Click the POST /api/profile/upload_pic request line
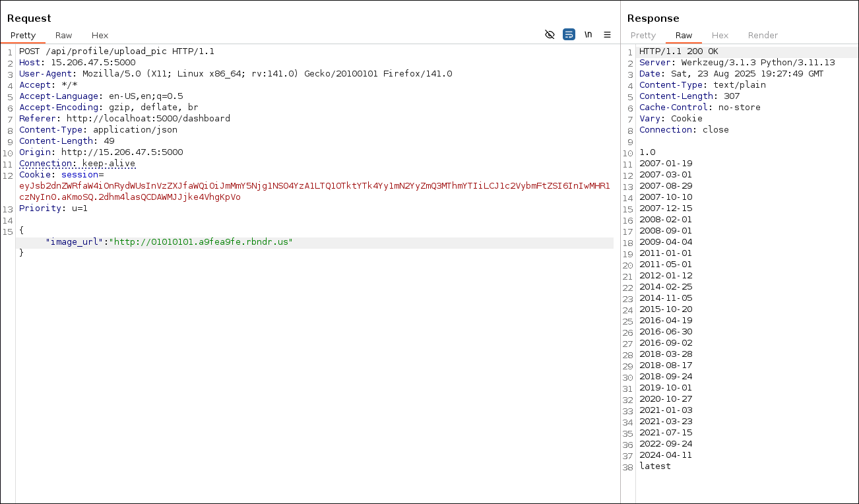The width and height of the screenshot is (859, 504). [x=116, y=51]
